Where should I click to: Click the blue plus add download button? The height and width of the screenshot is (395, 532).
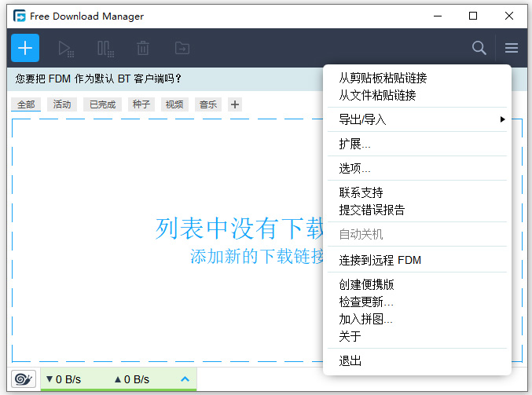click(25, 48)
